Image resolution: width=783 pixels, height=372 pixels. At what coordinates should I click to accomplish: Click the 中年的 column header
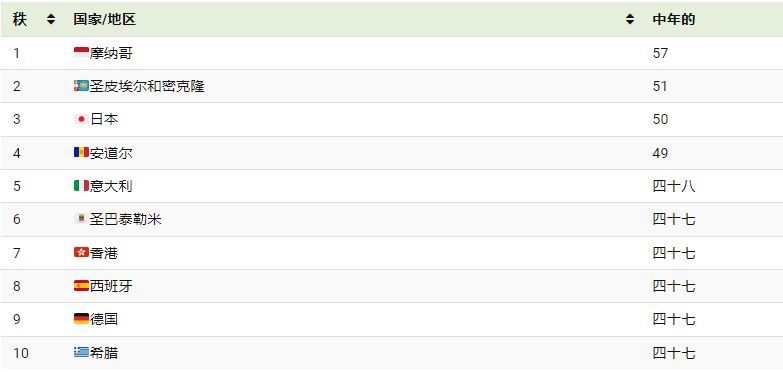click(x=674, y=19)
